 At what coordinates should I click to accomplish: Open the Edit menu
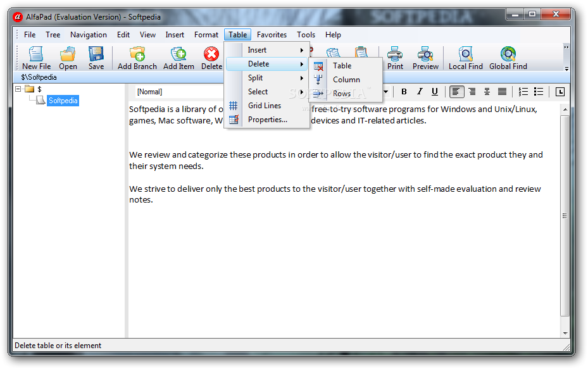(123, 35)
